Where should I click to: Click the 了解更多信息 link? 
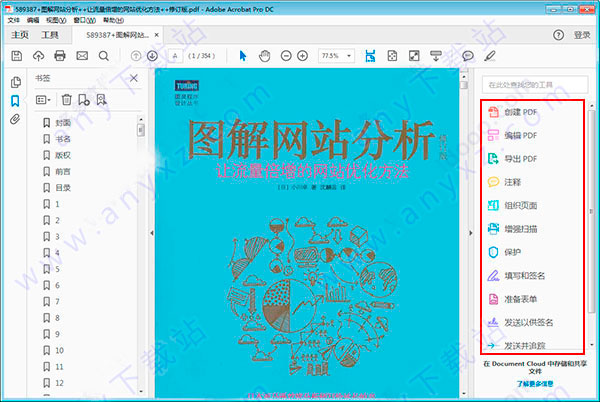coord(535,384)
